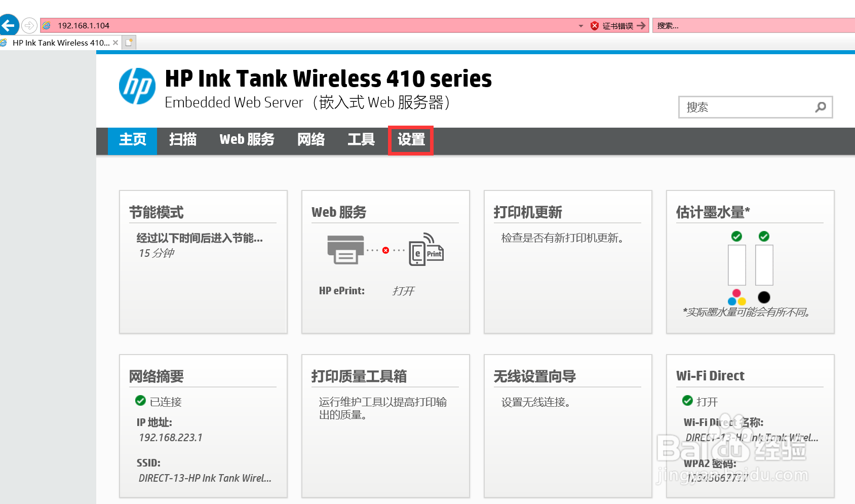
Task: Click the 15 分钟 value
Action: (157, 253)
